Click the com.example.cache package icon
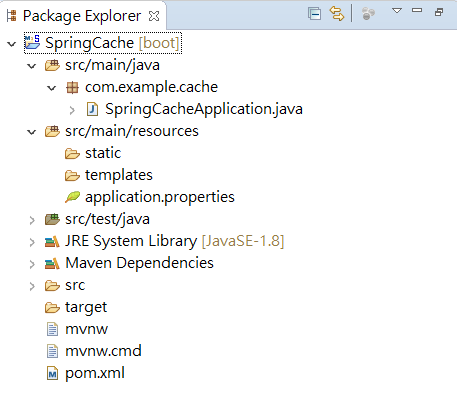 (x=72, y=88)
